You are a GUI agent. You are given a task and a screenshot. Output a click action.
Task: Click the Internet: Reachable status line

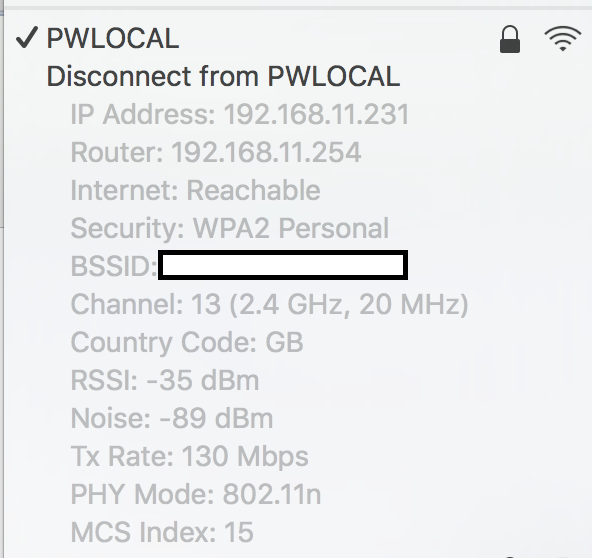[x=196, y=190]
